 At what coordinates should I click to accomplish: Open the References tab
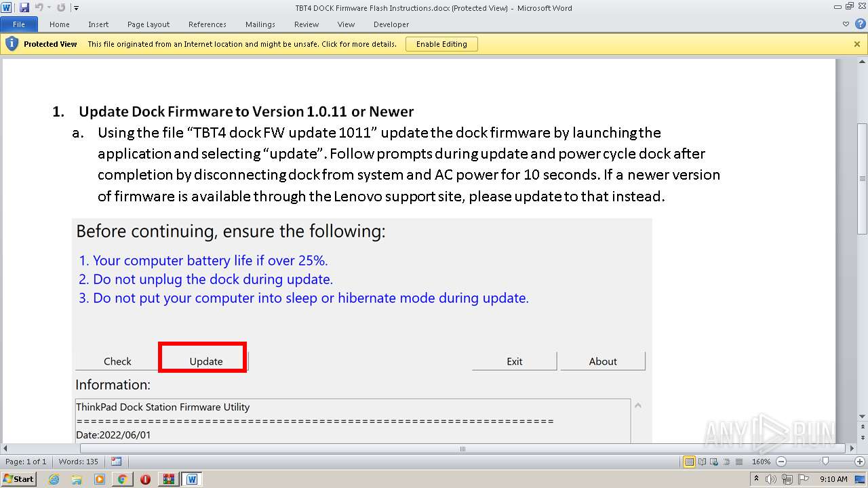(x=208, y=24)
